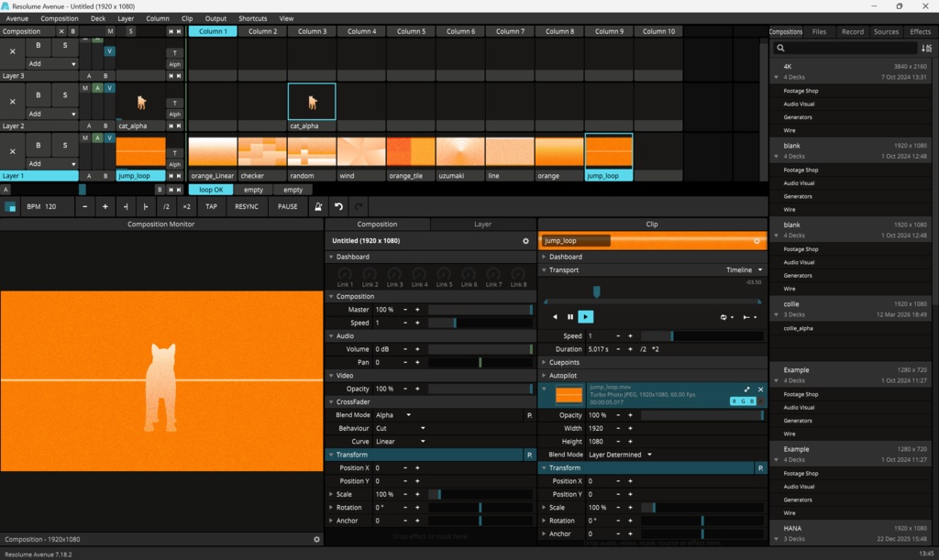Click the undo arrow in the tempo toolbar

point(338,206)
